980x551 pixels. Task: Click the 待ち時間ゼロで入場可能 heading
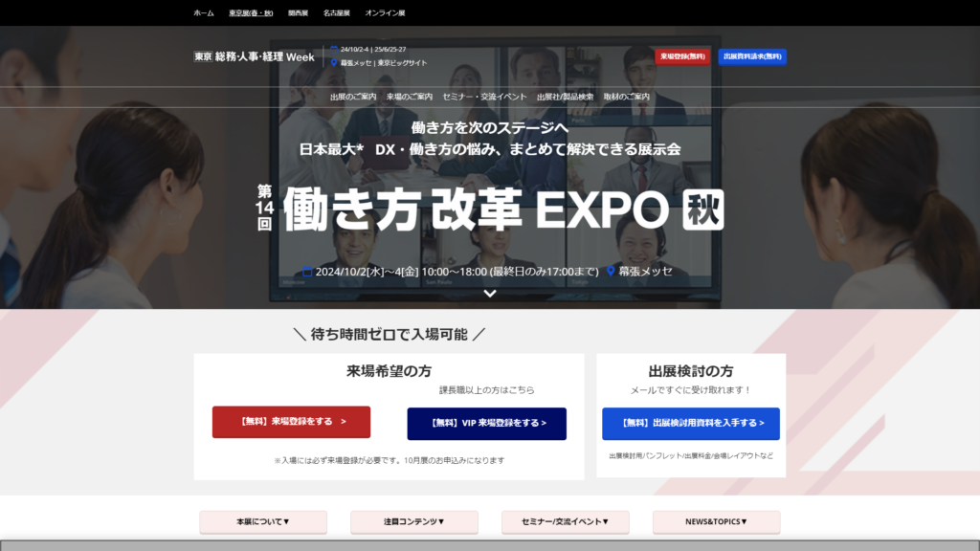[389, 335]
